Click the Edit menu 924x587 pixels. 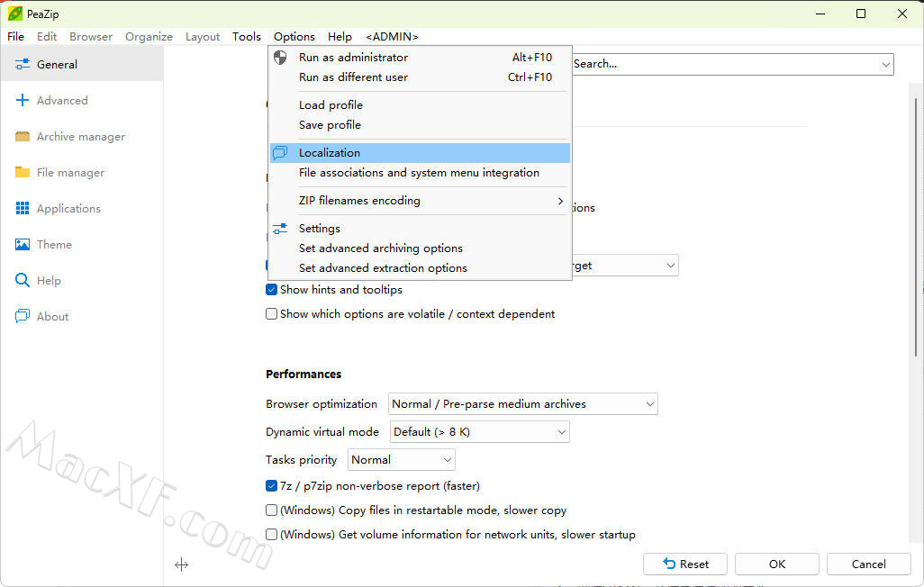click(47, 37)
